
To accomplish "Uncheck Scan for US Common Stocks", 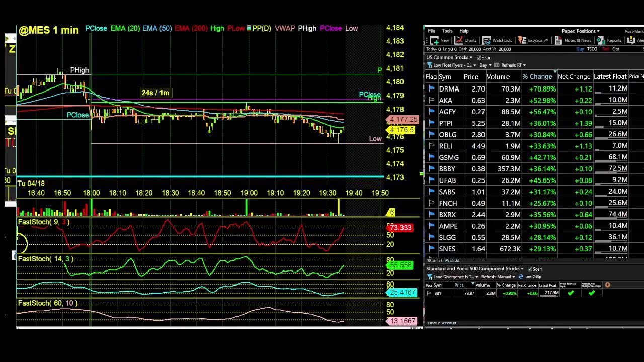I will coord(479,58).
